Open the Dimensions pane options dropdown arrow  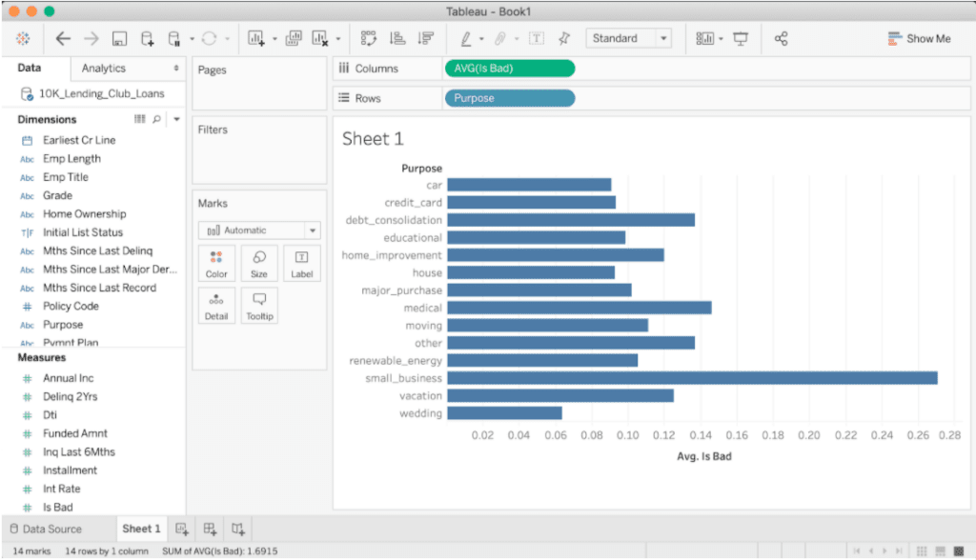[176, 119]
